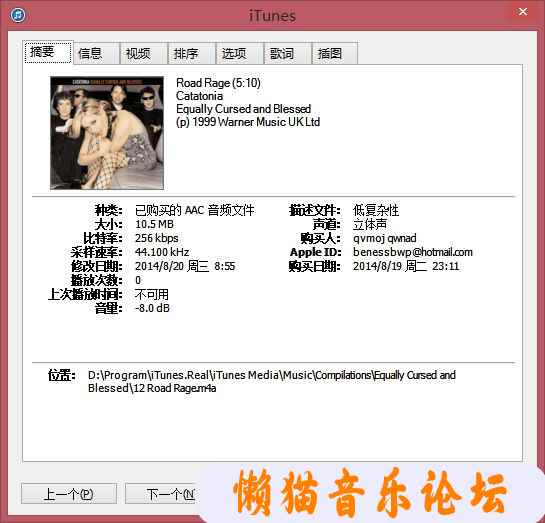Click the artist name Catatonia
Screen dimensions: 545x523
tap(200, 96)
